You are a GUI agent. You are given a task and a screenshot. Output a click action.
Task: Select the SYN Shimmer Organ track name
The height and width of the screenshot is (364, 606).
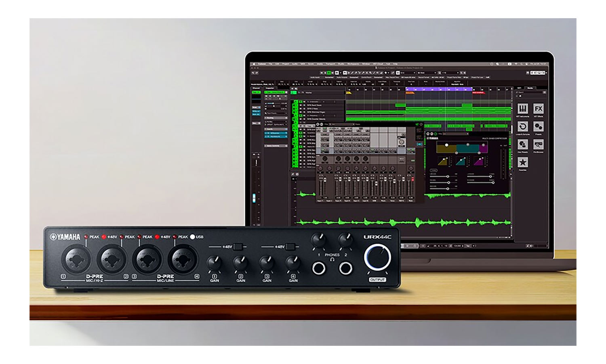316,112
